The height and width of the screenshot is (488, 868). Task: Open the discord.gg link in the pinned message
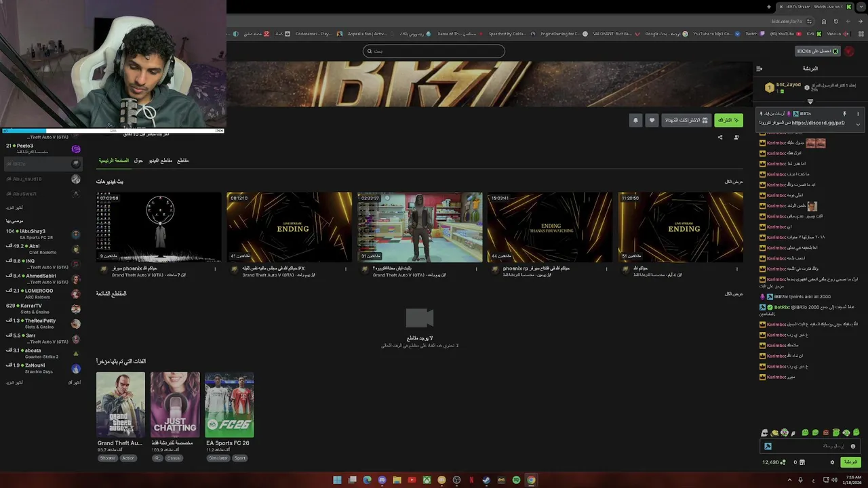coord(818,123)
